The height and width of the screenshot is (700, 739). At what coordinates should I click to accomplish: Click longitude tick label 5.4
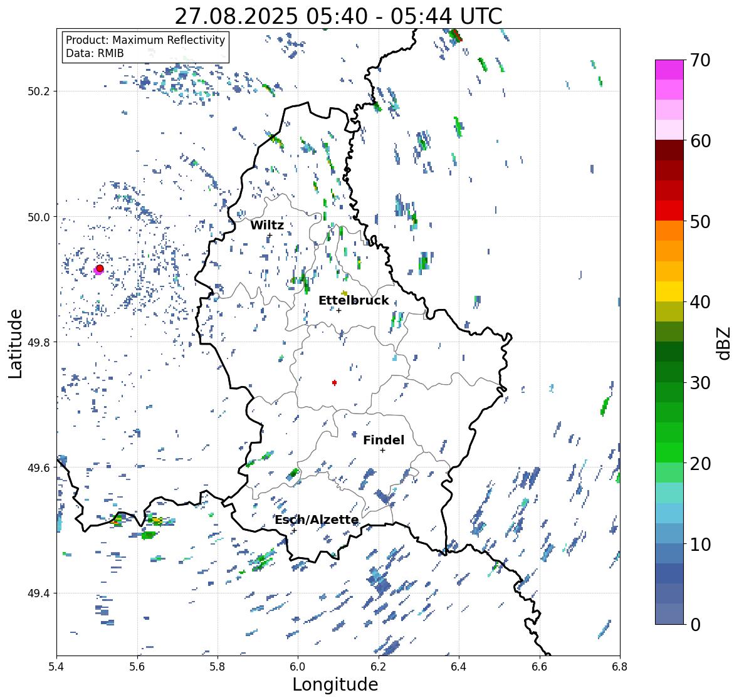point(56,667)
